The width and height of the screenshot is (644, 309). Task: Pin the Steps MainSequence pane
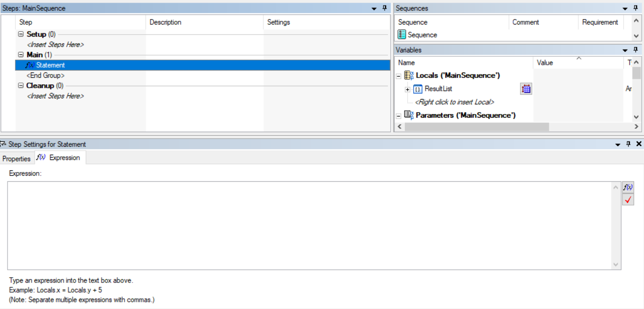(385, 8)
